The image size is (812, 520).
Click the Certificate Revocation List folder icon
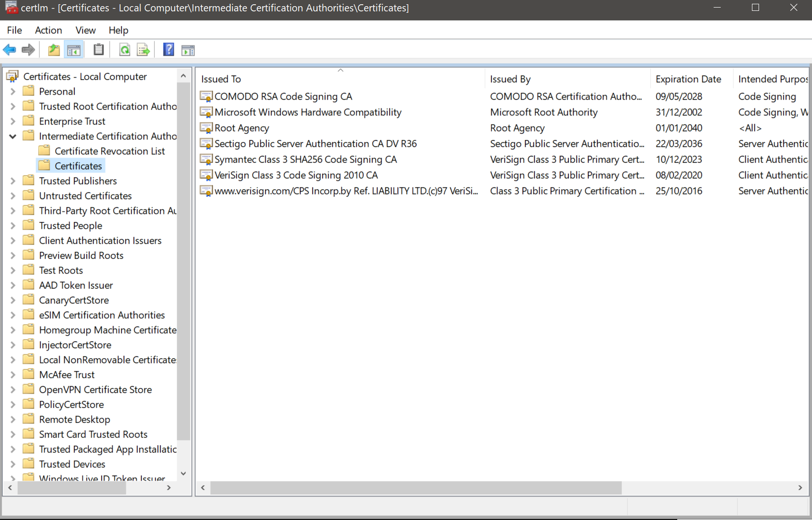click(44, 150)
